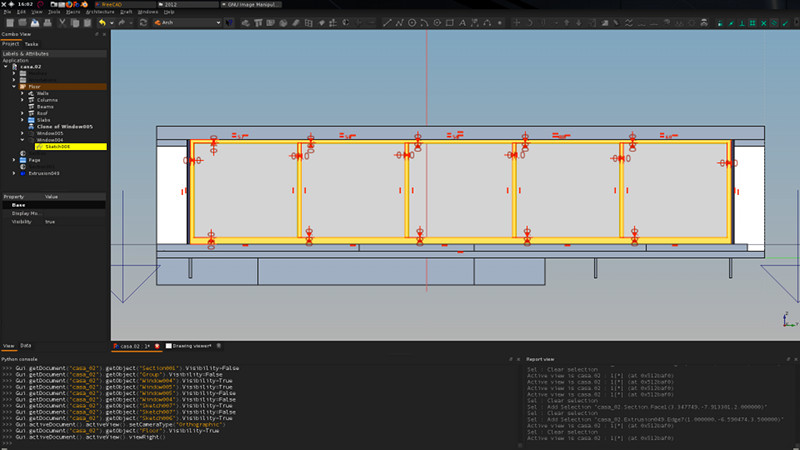Viewport: 800px width, 450px height.
Task: Open the Architecture menu
Action: [100, 12]
